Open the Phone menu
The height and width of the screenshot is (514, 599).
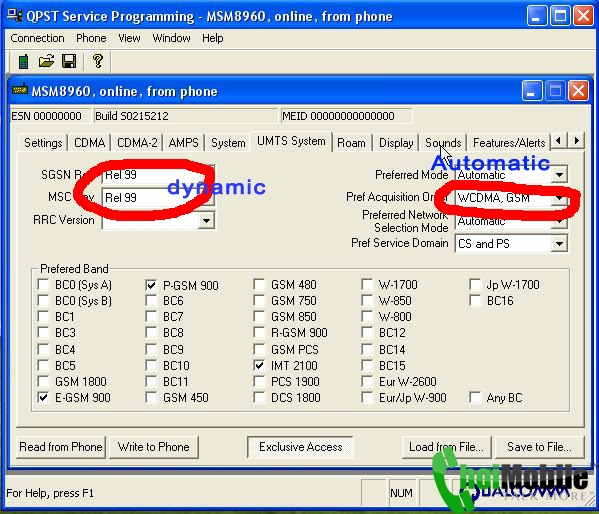[91, 38]
